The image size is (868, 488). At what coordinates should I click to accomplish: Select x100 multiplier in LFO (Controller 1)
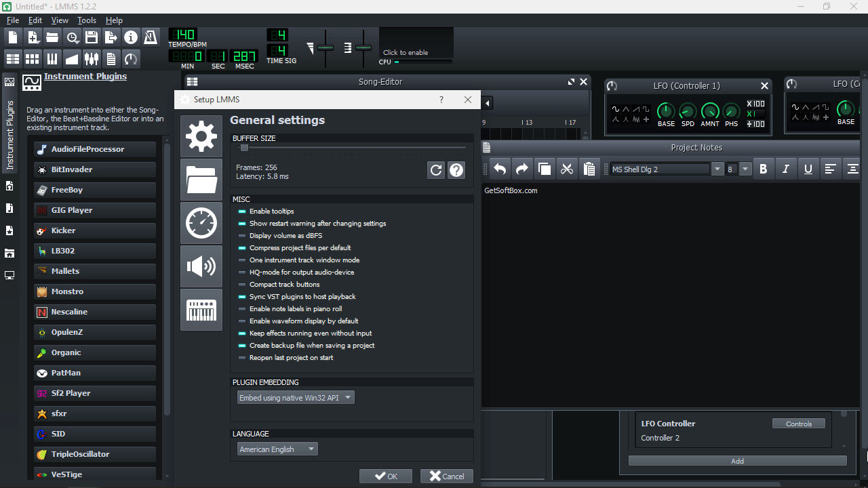755,104
